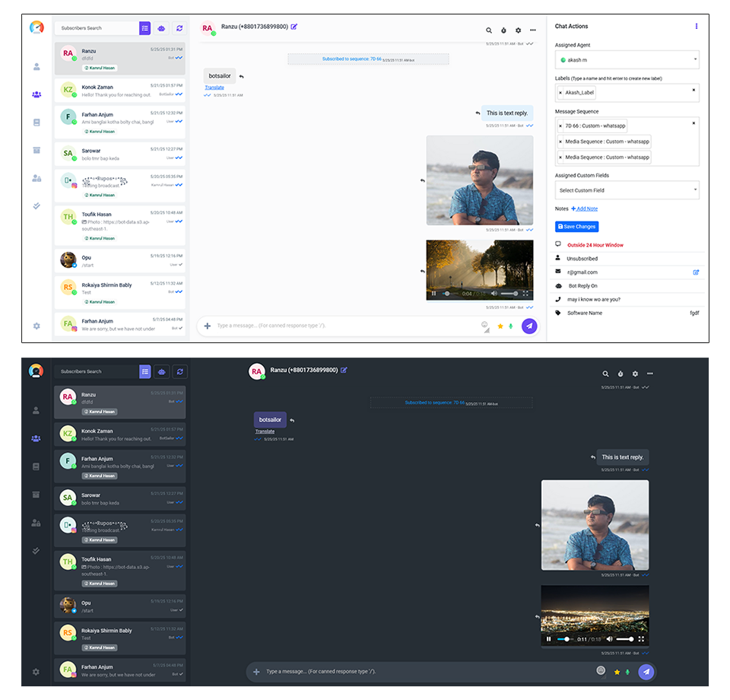Open the Chat Actions three-dot menu

[x=697, y=26]
